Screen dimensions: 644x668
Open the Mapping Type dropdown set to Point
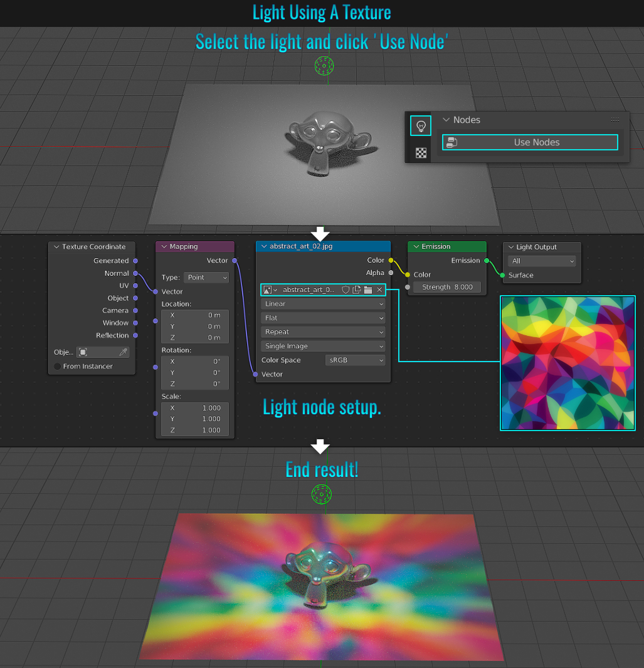[x=207, y=278]
